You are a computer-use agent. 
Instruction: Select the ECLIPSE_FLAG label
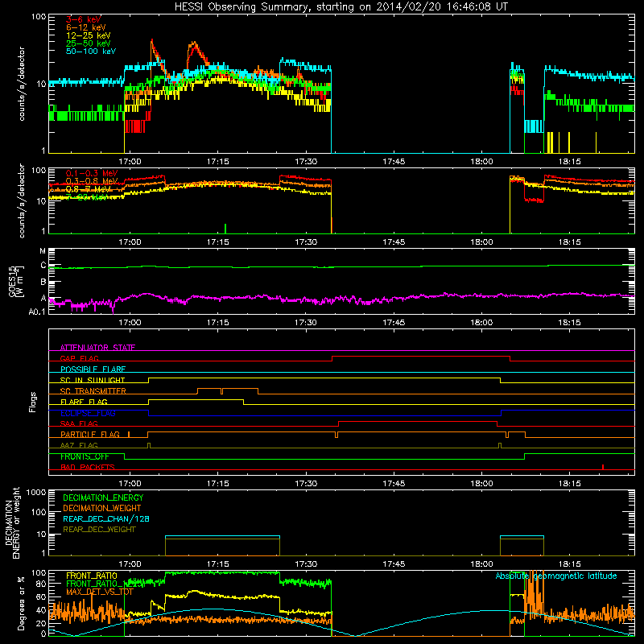(88, 413)
